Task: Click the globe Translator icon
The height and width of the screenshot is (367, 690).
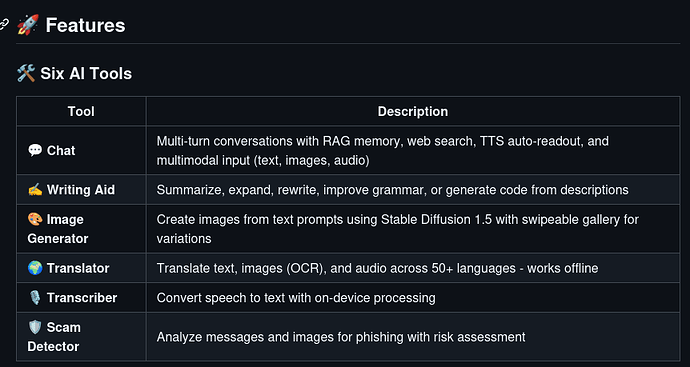Action: pyautogui.click(x=35, y=268)
